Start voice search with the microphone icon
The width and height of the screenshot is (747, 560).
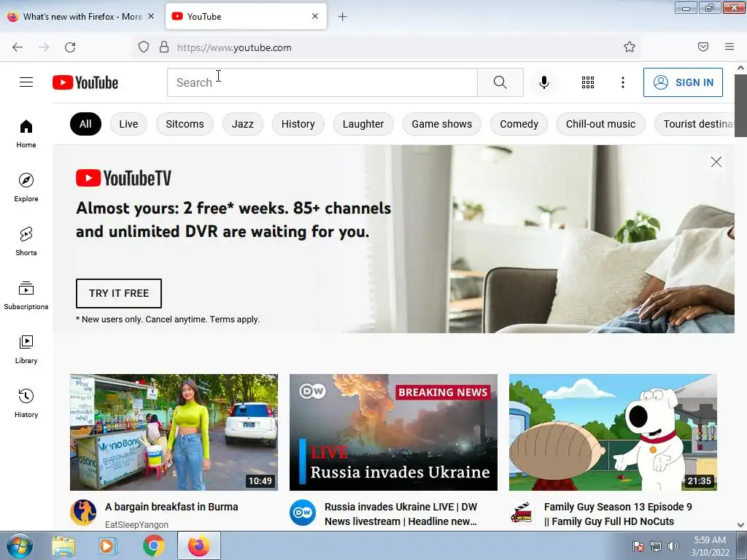544,82
